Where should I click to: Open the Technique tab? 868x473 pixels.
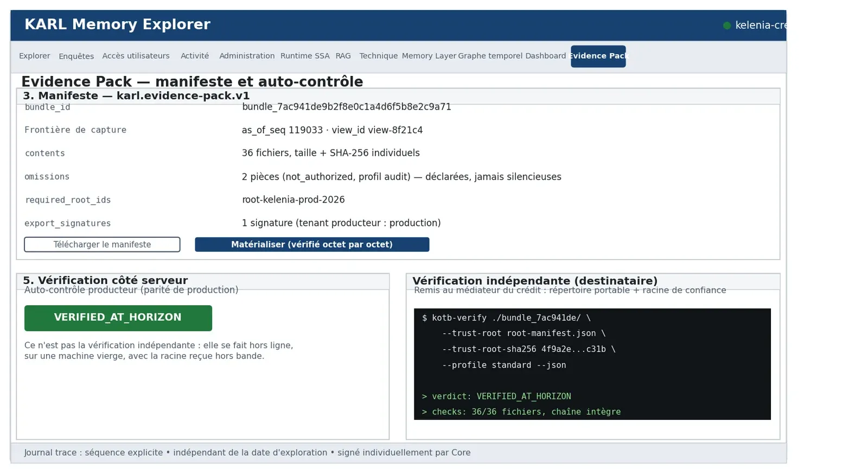(378, 56)
